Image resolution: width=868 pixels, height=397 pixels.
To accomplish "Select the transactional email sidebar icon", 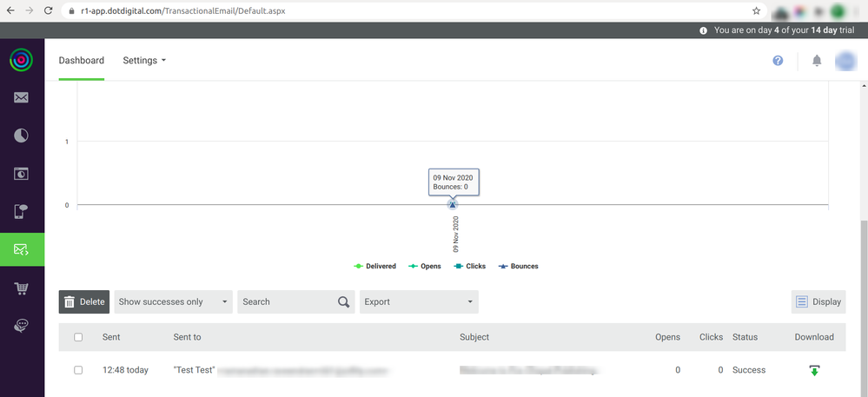I will [x=21, y=250].
